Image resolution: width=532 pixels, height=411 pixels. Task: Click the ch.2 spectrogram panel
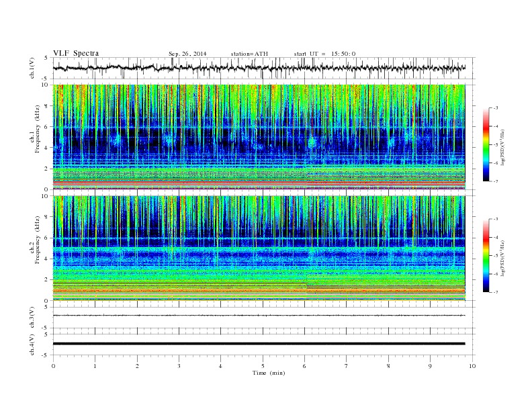259,248
